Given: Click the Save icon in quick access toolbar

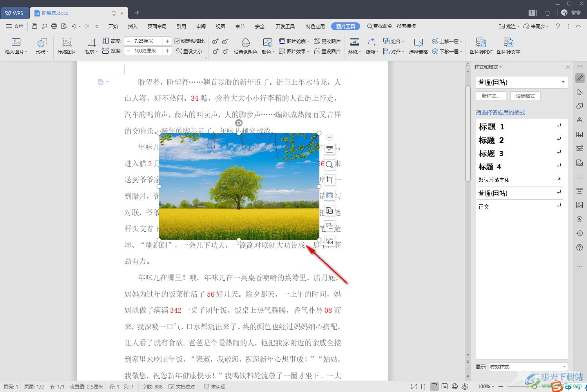Looking at the screenshot, I should (34, 26).
